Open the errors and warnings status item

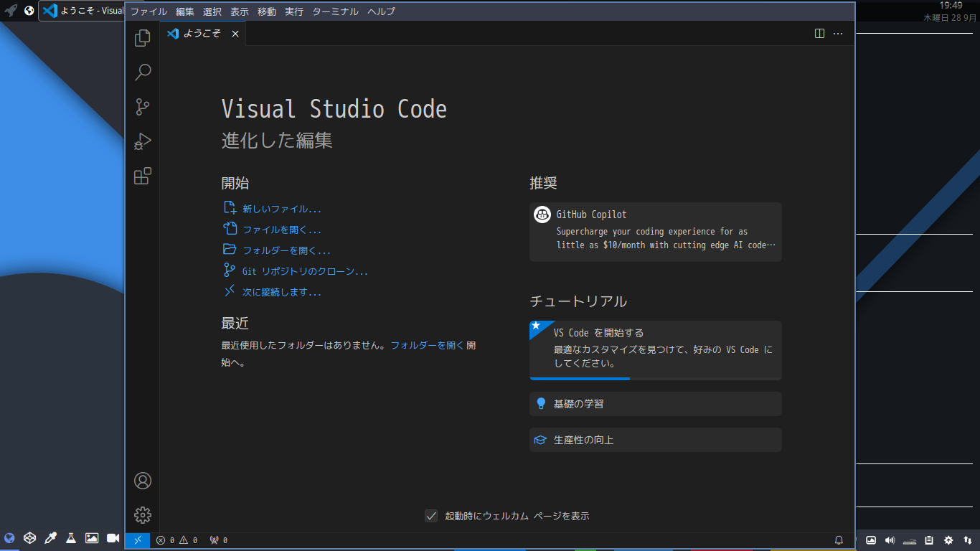[x=176, y=540]
